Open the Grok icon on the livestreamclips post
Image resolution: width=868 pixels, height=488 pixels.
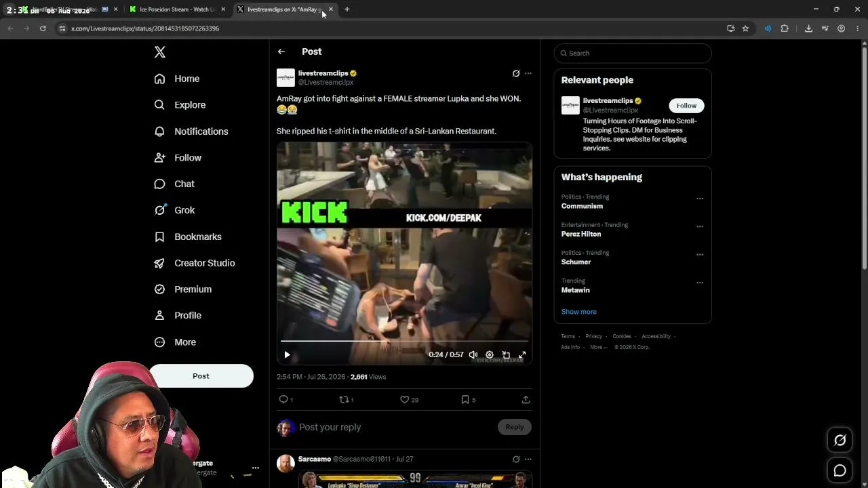(516, 73)
